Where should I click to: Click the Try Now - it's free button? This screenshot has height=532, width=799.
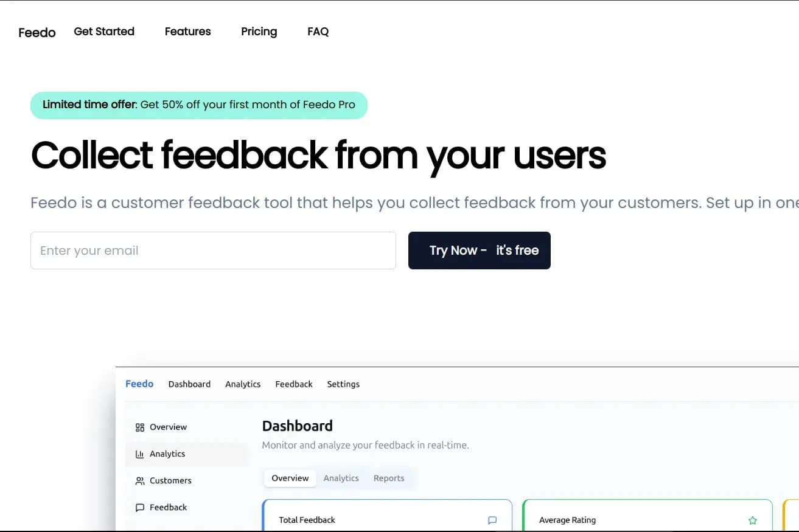480,250
